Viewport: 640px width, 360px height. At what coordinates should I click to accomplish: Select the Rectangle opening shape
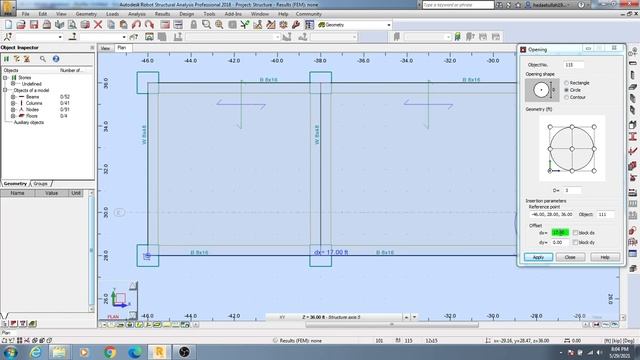[x=567, y=83]
